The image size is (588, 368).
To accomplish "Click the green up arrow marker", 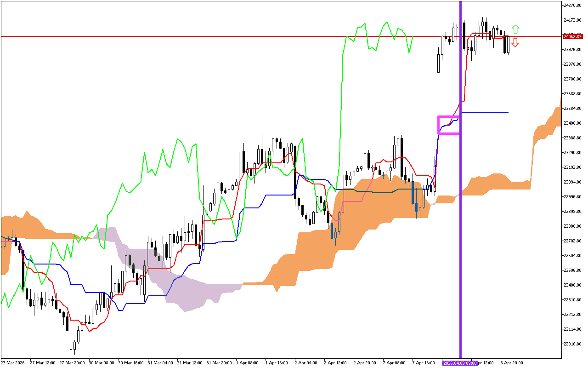I will click(515, 29).
